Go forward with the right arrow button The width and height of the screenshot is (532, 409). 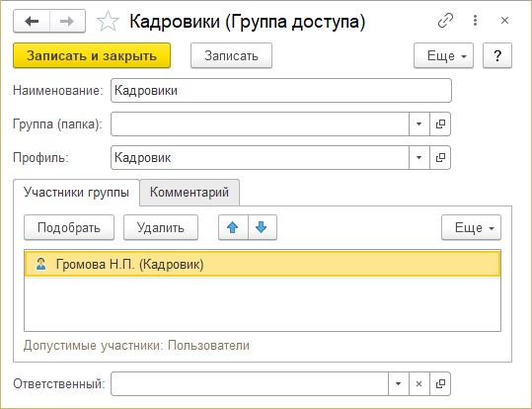(x=67, y=22)
